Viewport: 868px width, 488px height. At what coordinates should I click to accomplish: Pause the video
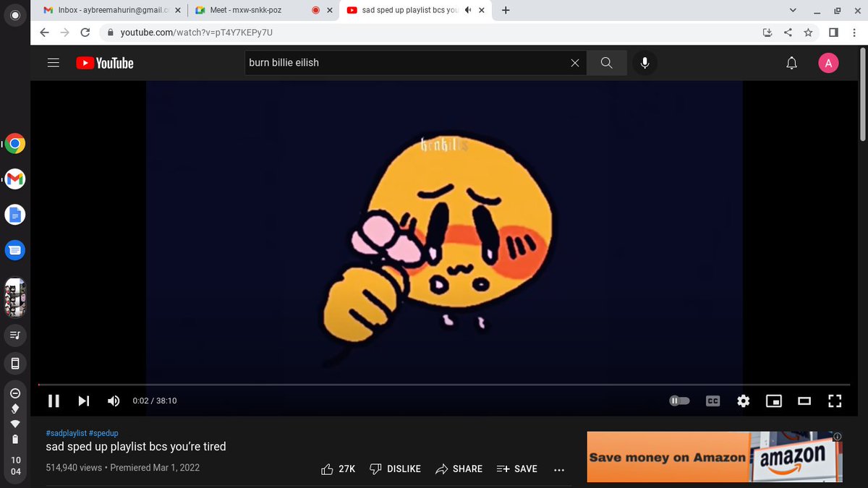(54, 401)
